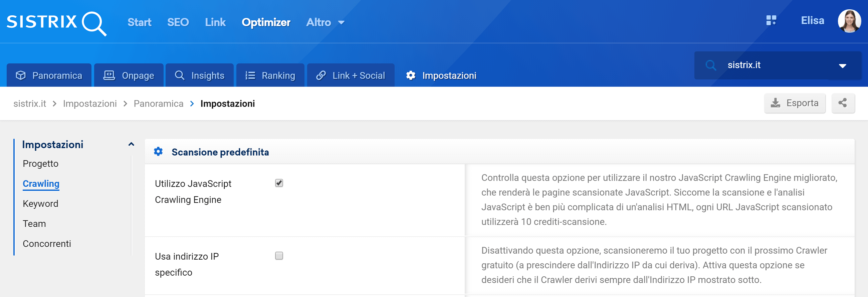Click the Impostazioni sidebar heading
The image size is (868, 297).
(52, 144)
